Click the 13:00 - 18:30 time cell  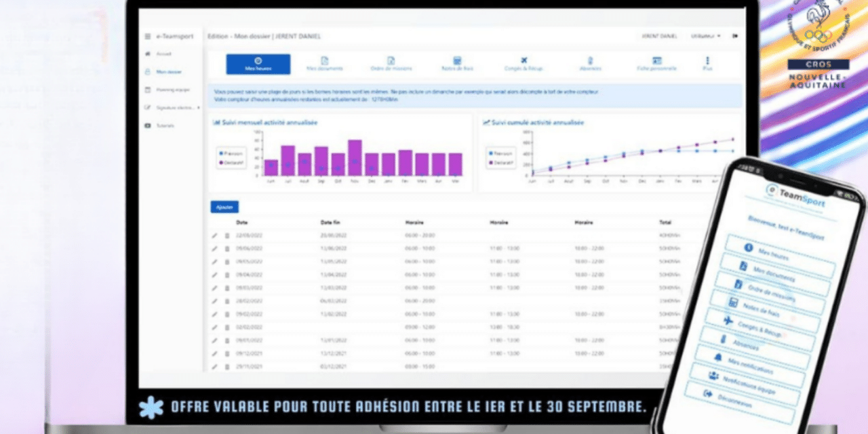505,327
